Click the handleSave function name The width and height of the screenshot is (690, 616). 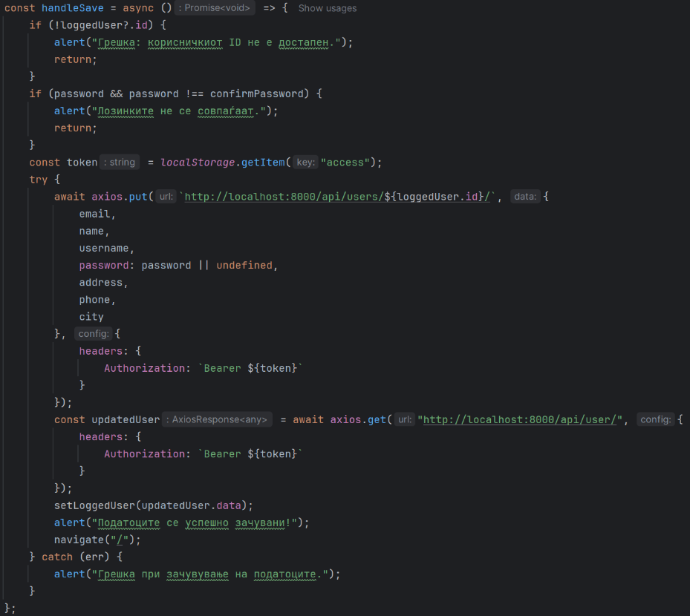click(x=72, y=8)
